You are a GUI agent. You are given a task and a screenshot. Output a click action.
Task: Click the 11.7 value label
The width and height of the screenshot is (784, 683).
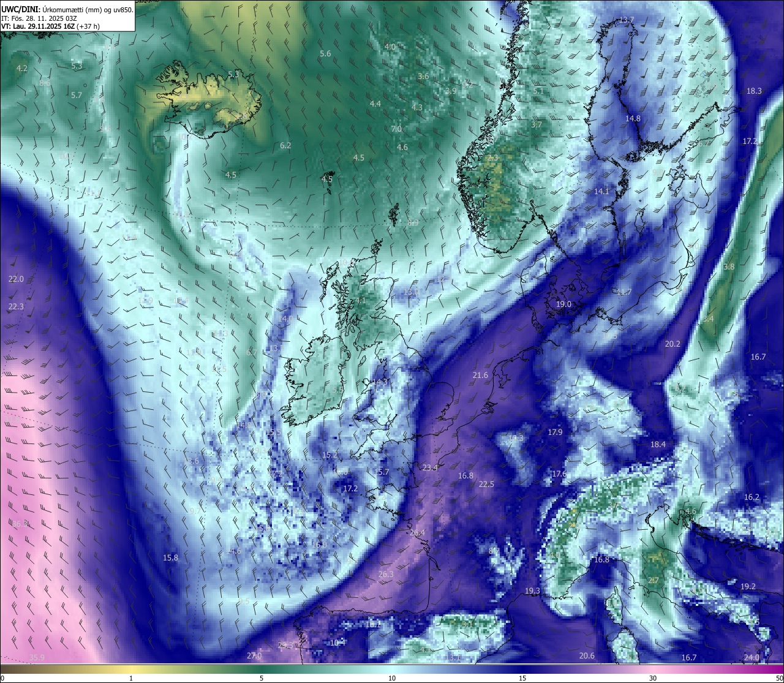624,292
